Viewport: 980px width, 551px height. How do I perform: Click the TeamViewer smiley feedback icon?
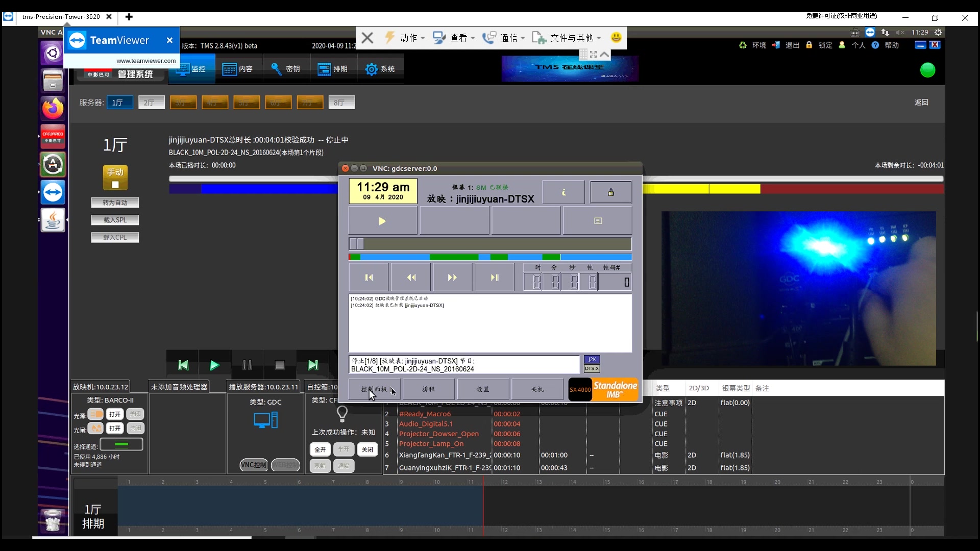coord(616,37)
